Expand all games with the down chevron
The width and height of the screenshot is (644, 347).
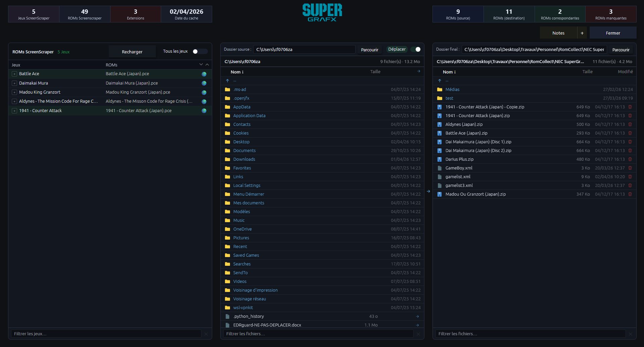click(201, 64)
